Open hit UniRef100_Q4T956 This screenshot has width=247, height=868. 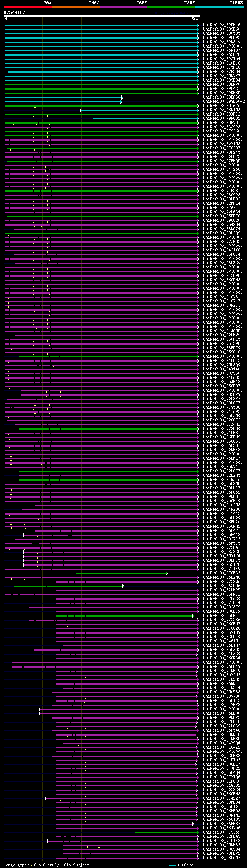[x=222, y=169]
